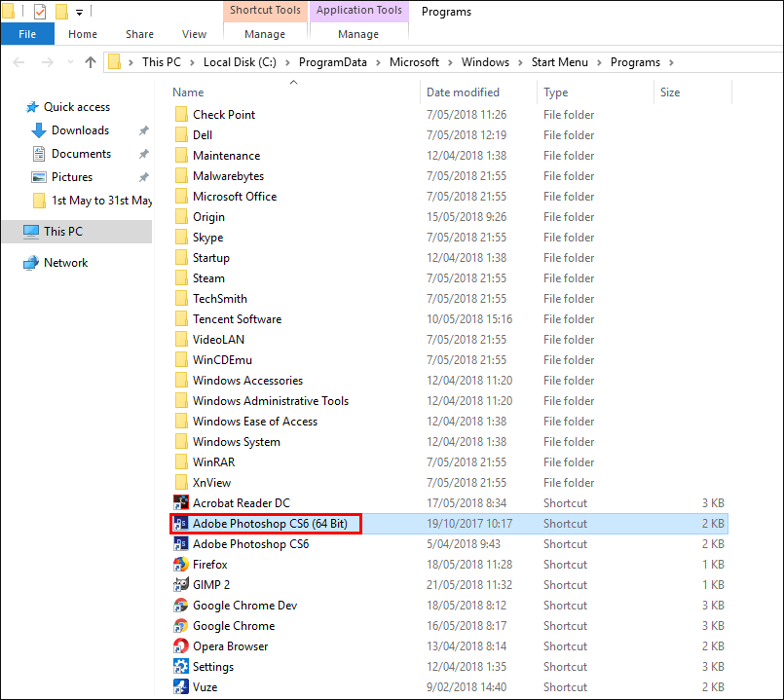Screen dimensions: 784x700
Task: Open the Customize Quick Access Toolbar dropdown
Action: [x=79, y=13]
